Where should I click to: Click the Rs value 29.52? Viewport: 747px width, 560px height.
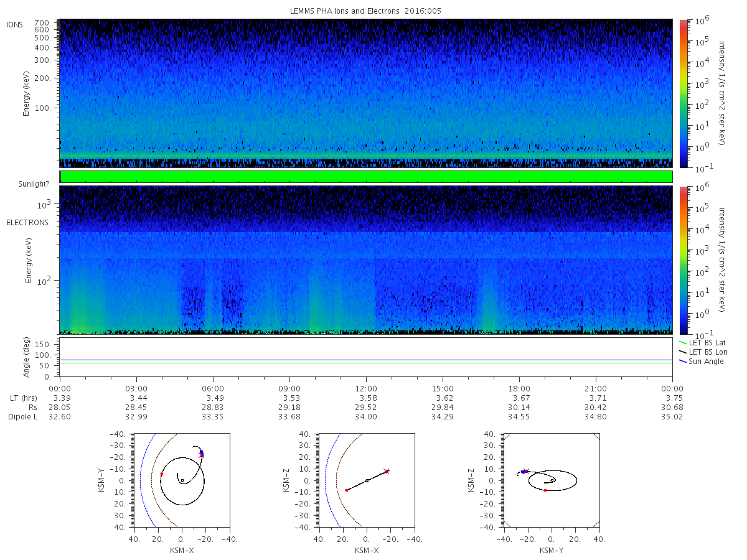[x=366, y=408]
